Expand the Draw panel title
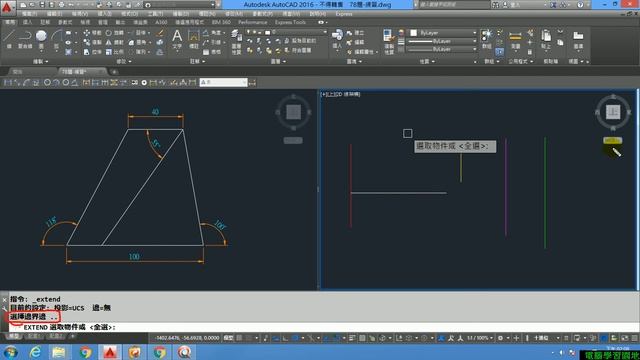 pos(40,61)
